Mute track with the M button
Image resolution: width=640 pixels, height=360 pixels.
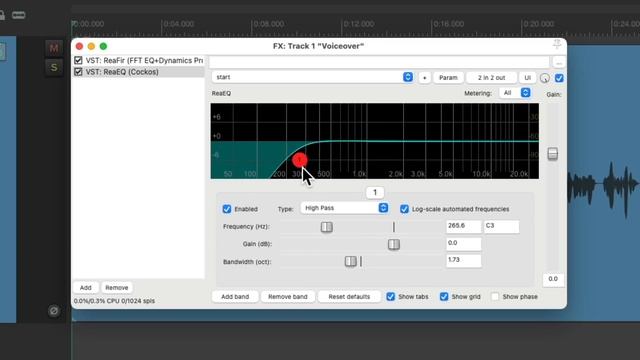click(x=53, y=49)
